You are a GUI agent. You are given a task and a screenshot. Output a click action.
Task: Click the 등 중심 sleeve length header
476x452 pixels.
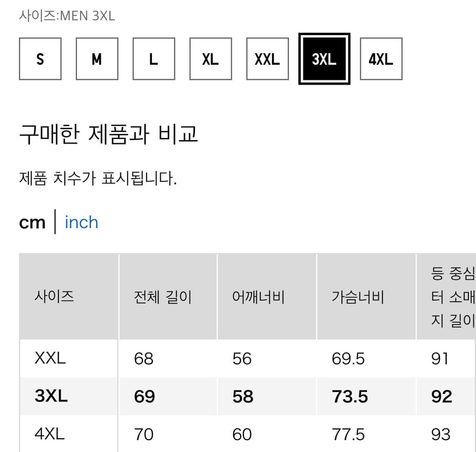point(452,297)
